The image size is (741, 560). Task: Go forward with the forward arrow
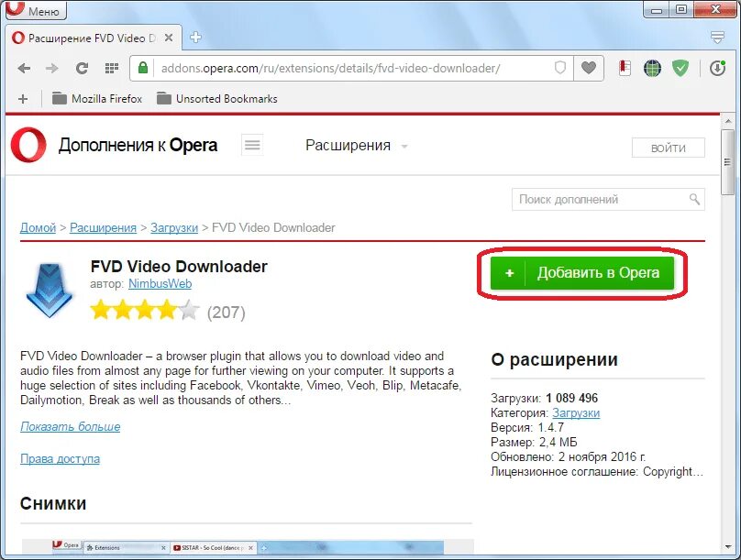pyautogui.click(x=52, y=69)
